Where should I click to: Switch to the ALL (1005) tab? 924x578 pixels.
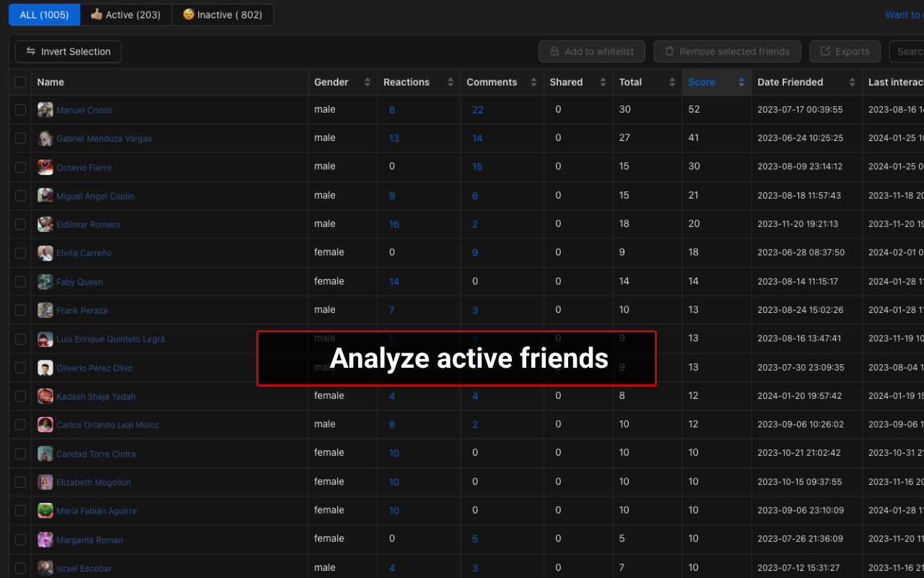click(x=44, y=14)
